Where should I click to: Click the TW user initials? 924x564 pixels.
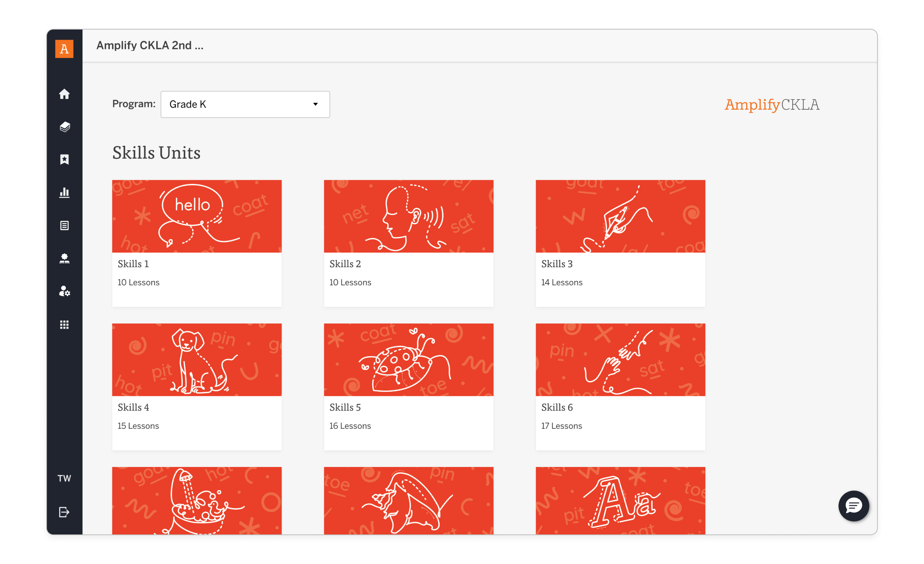tap(64, 479)
